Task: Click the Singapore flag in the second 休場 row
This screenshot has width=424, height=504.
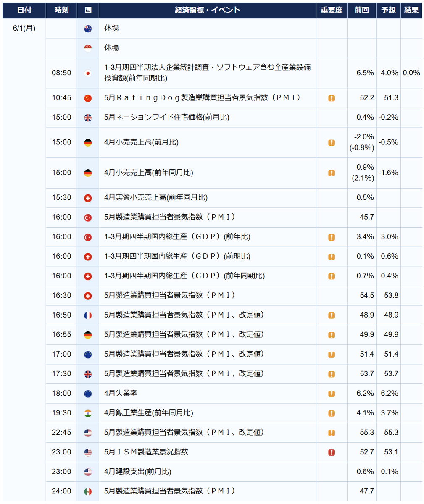Action: pos(88,48)
